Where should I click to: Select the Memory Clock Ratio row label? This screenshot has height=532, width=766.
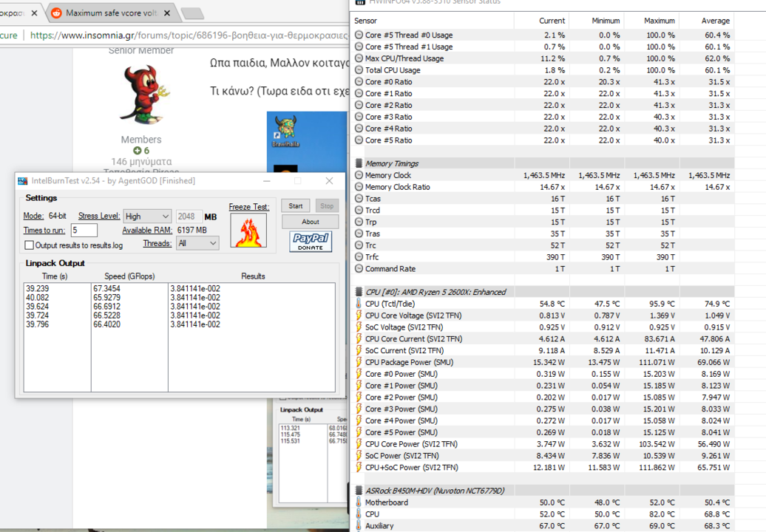tap(398, 187)
